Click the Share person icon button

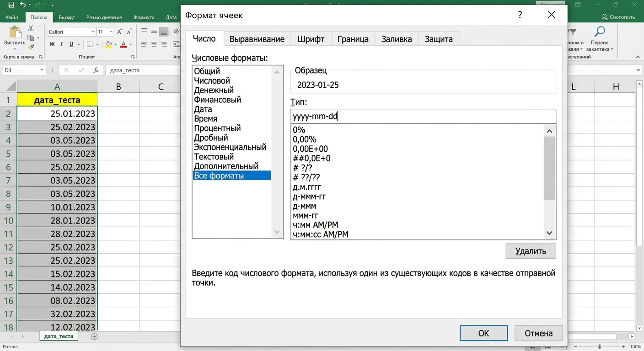pos(618,17)
